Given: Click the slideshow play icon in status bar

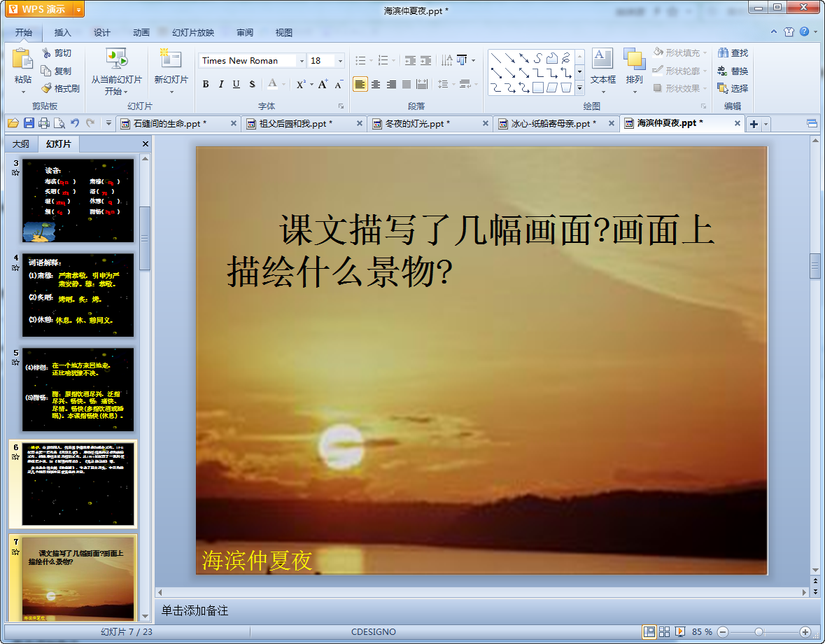Looking at the screenshot, I should click(679, 631).
